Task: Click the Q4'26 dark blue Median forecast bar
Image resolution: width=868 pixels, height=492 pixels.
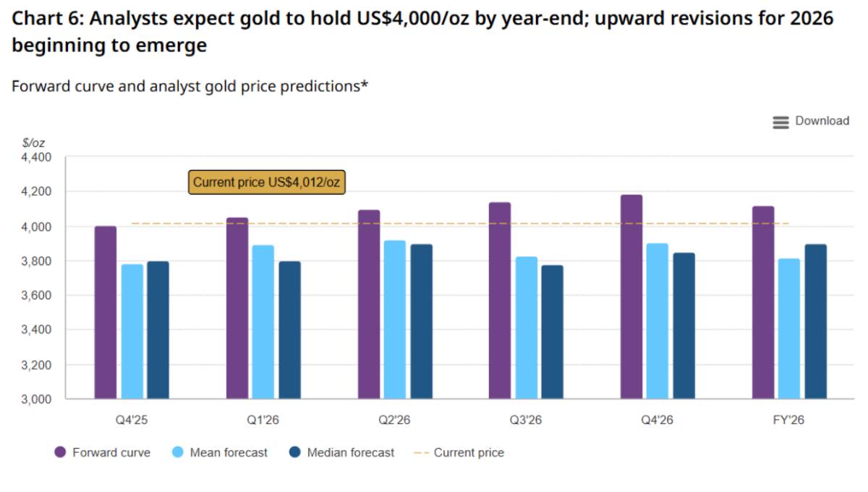Action: [x=684, y=326]
